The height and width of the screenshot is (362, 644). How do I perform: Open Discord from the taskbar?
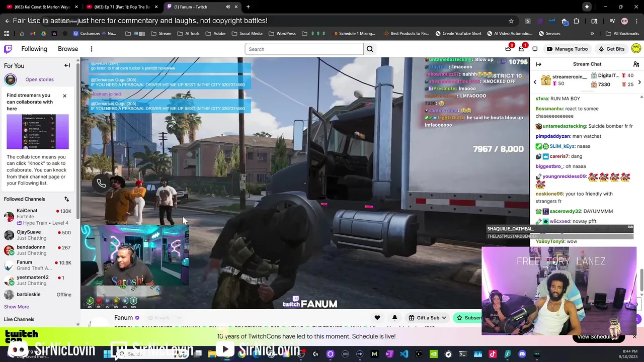pyautogui.click(x=522, y=354)
